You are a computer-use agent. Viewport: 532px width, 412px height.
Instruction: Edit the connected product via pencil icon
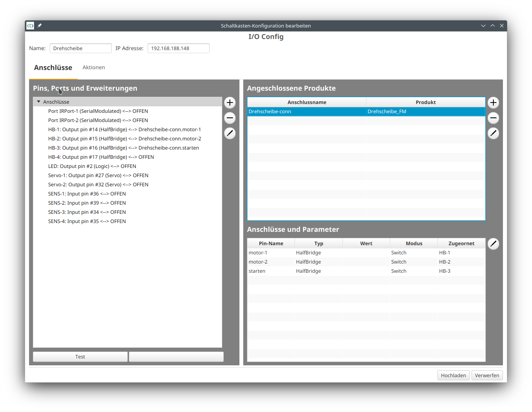[x=493, y=133]
